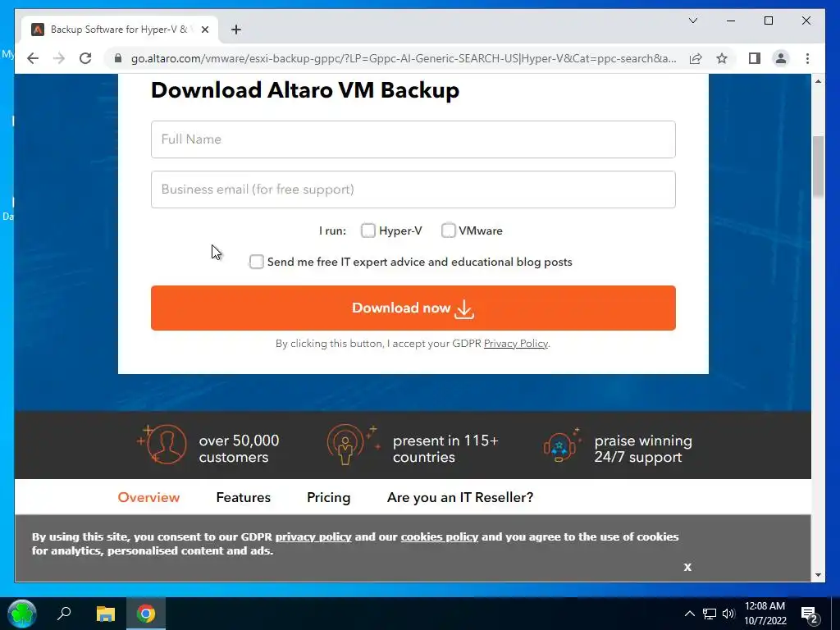Open network status tray icon
The height and width of the screenshot is (630, 840).
(x=710, y=614)
